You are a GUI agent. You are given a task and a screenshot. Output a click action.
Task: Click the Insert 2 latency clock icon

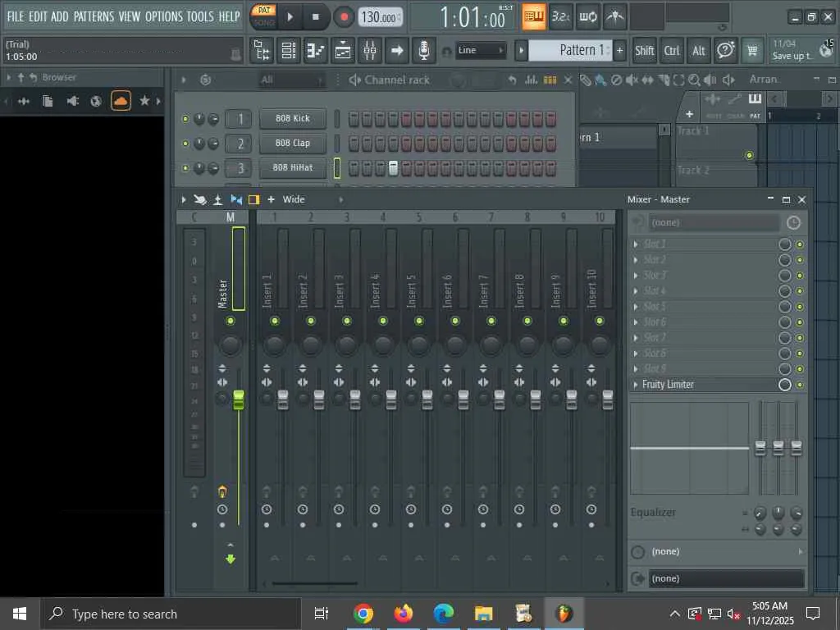pyautogui.click(x=303, y=509)
